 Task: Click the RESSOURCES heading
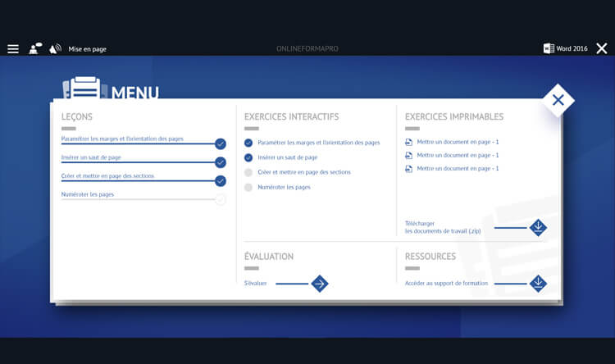[x=430, y=256]
